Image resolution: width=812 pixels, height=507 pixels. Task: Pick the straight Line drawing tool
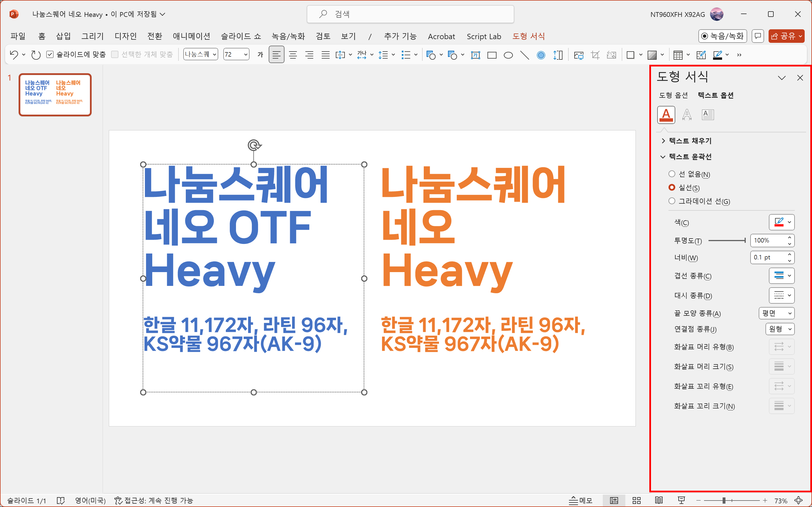point(524,55)
